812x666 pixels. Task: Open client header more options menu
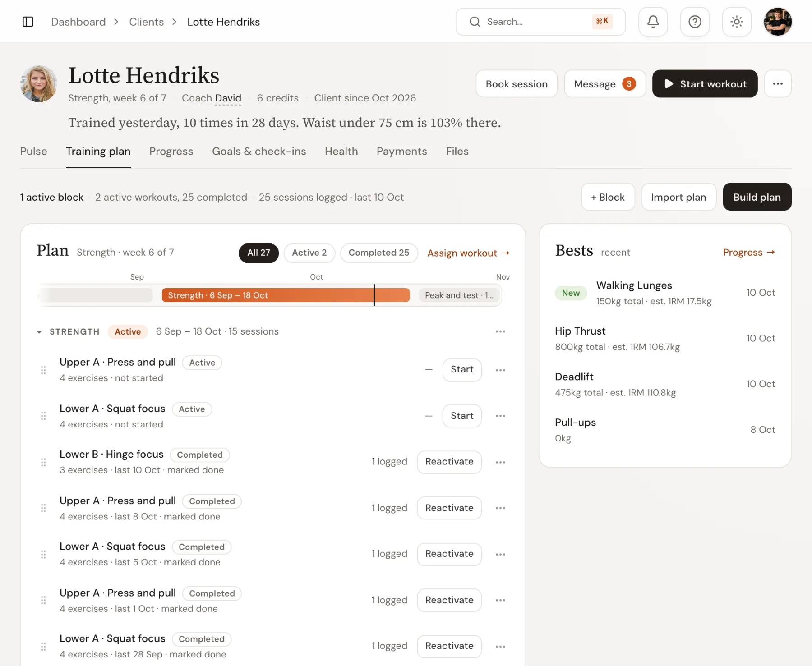click(778, 84)
